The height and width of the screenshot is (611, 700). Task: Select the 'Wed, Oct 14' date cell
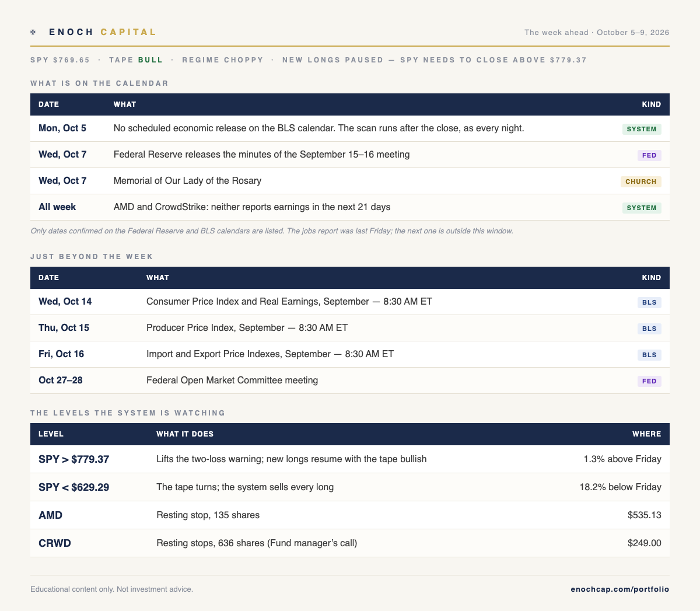coord(65,302)
